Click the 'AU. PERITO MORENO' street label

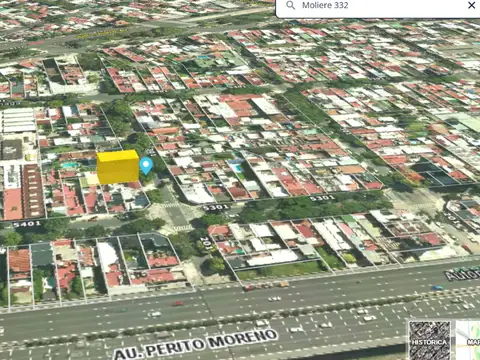coord(196,344)
